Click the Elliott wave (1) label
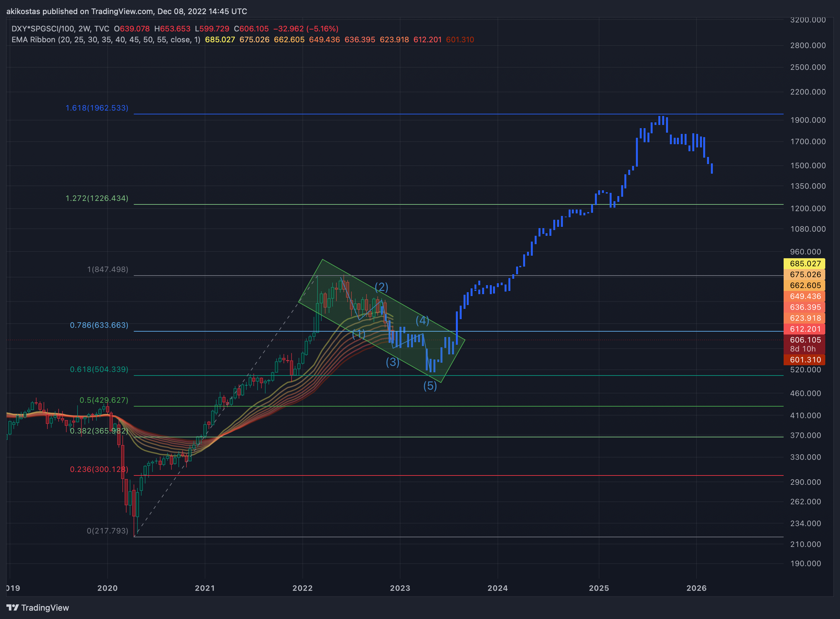Viewport: 840px width, 619px height. click(x=358, y=334)
